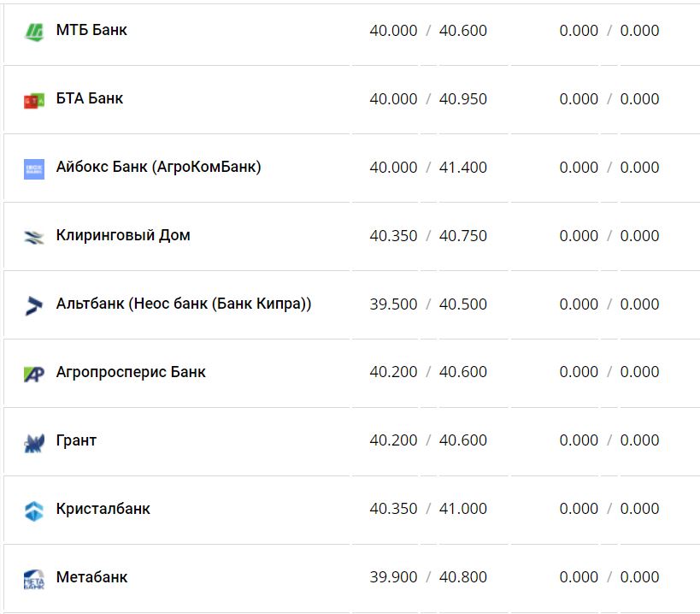
Task: Click the Альтбанк logo icon
Action: pos(34,305)
